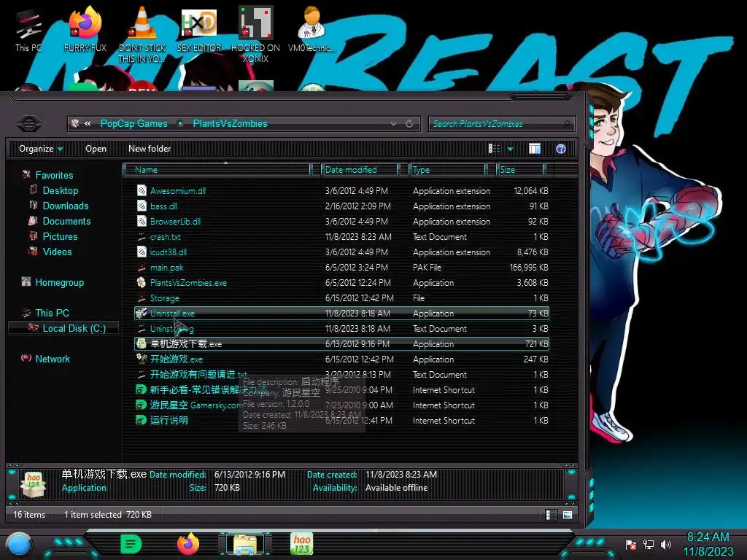Open the volume speaker tray icon

click(666, 544)
